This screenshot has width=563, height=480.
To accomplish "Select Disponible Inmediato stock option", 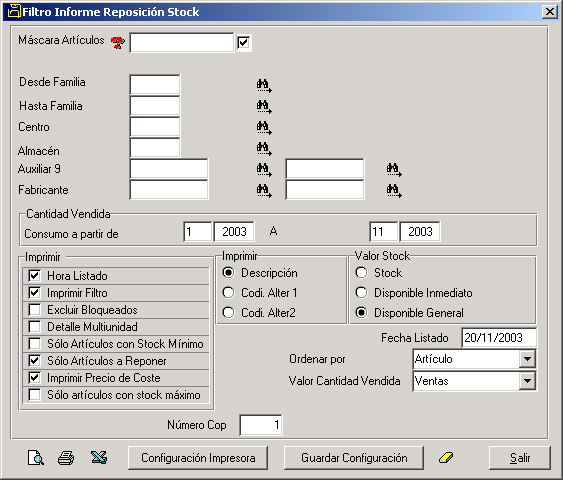I will click(361, 293).
